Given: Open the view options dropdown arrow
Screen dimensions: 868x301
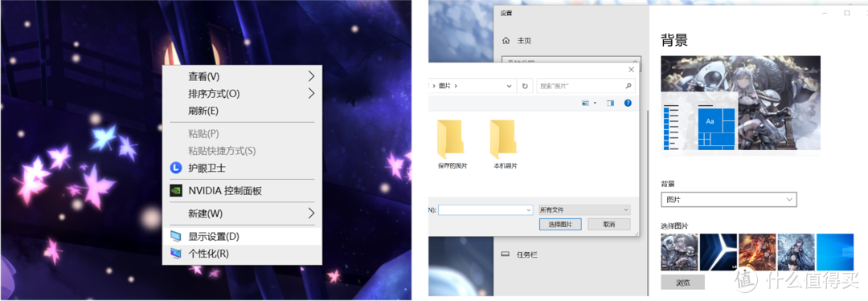Looking at the screenshot, I should pyautogui.click(x=595, y=103).
